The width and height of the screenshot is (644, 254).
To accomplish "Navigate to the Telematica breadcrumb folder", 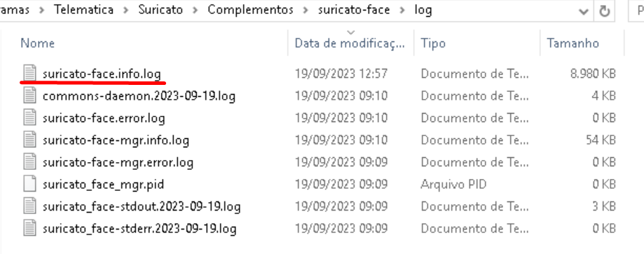I will coord(84,10).
